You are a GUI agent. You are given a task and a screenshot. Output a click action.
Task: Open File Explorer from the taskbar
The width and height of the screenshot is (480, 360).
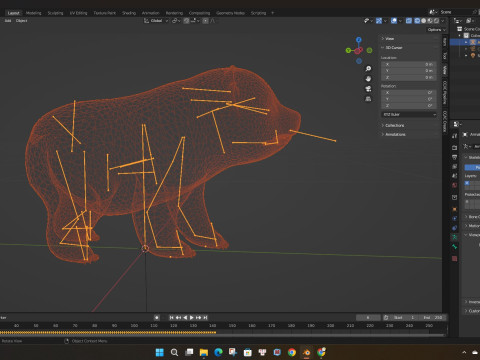[x=204, y=352]
